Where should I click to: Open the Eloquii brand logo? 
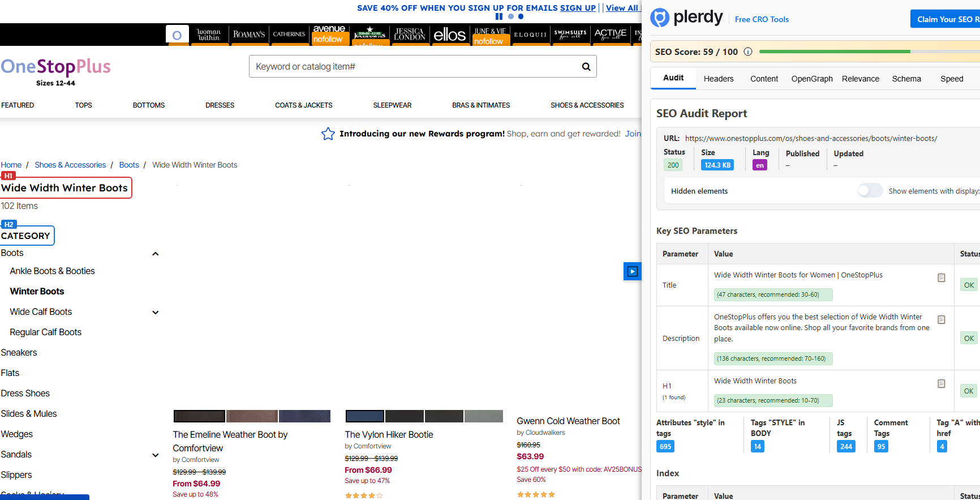(x=530, y=35)
